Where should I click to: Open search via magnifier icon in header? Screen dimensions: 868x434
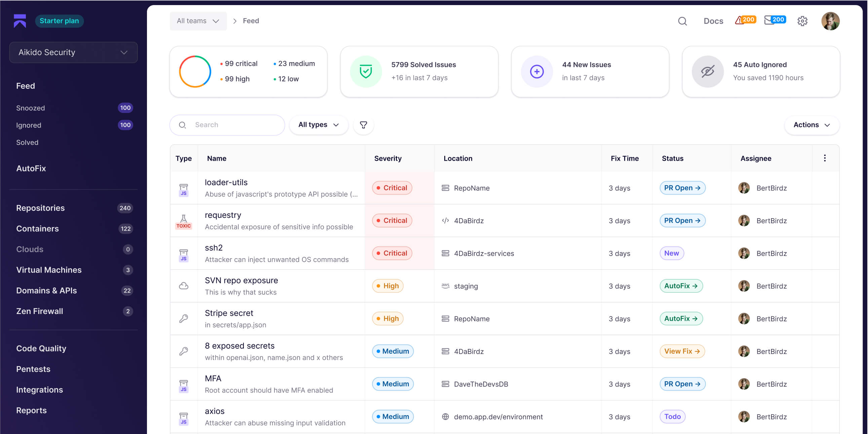point(682,21)
